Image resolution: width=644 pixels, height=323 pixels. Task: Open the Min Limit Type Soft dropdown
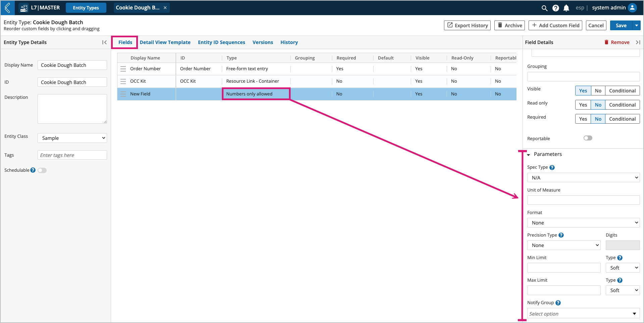(x=623, y=268)
